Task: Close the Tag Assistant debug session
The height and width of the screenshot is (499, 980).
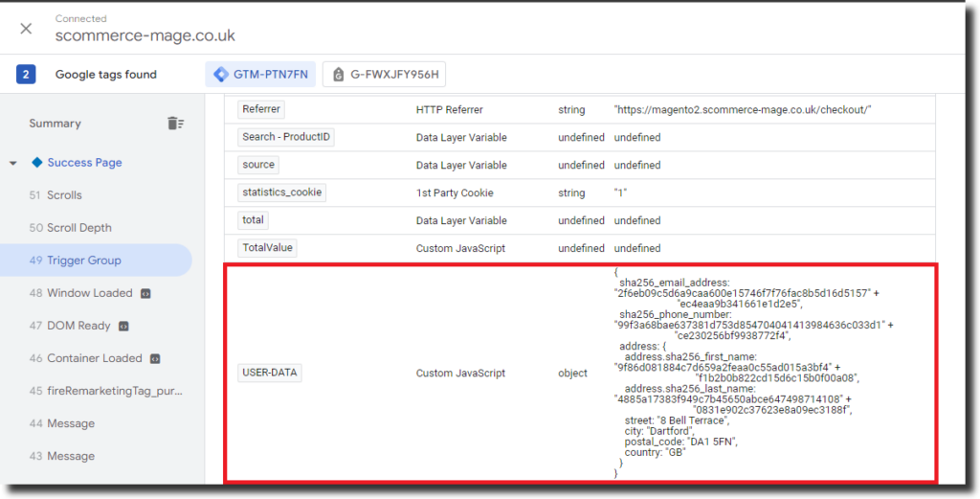Action: click(x=26, y=29)
